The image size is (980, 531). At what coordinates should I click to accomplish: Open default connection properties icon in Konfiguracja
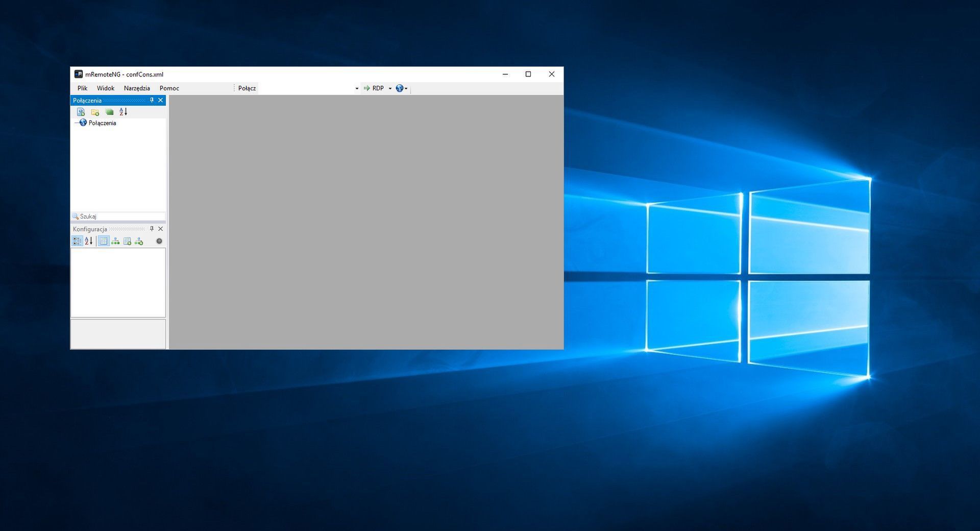click(x=128, y=241)
